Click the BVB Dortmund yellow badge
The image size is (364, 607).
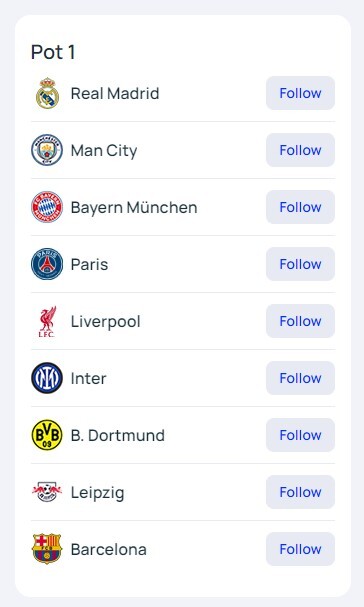(x=47, y=435)
